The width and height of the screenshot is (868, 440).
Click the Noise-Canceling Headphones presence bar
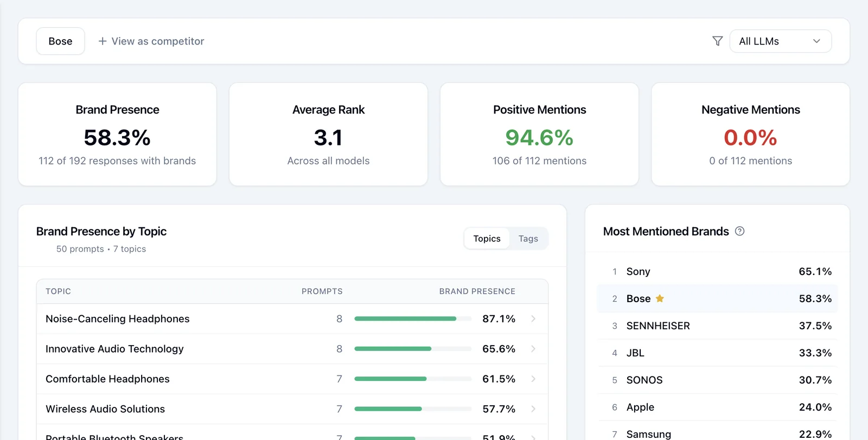413,318
